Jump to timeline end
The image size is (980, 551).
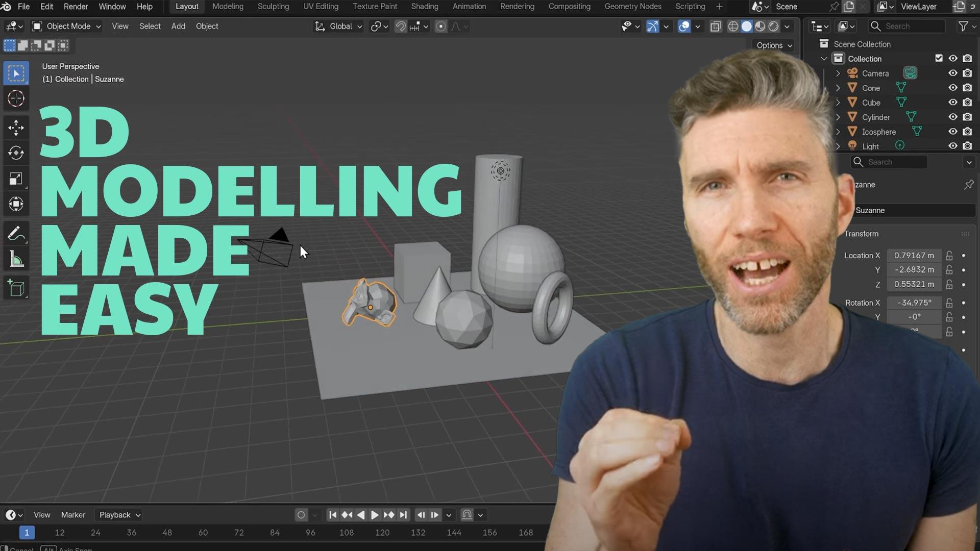coord(403,515)
